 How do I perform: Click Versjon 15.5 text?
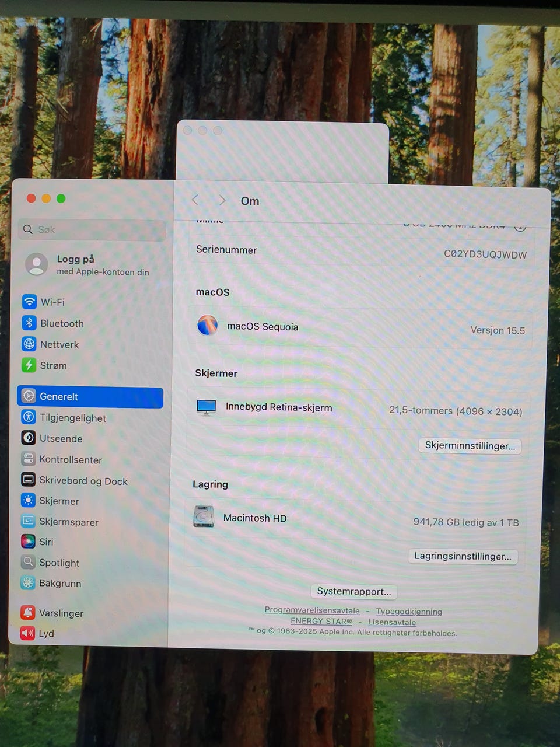click(x=498, y=330)
